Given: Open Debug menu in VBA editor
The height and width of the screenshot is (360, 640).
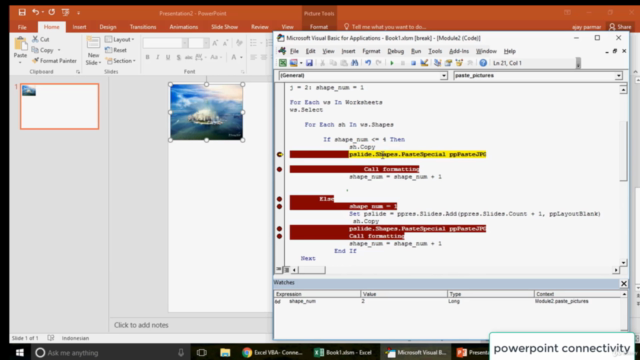Looking at the screenshot, I should coord(396,51).
